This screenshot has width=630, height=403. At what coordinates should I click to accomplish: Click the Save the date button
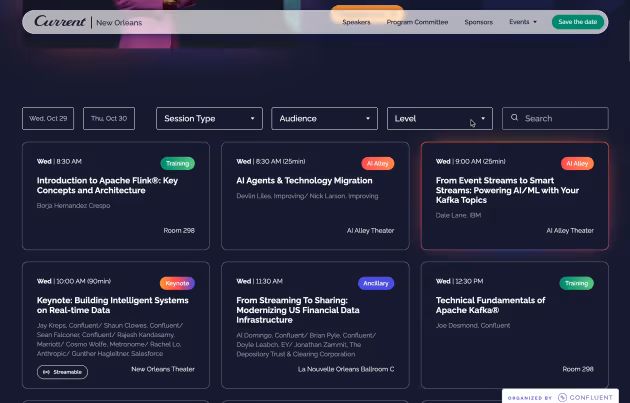(577, 22)
